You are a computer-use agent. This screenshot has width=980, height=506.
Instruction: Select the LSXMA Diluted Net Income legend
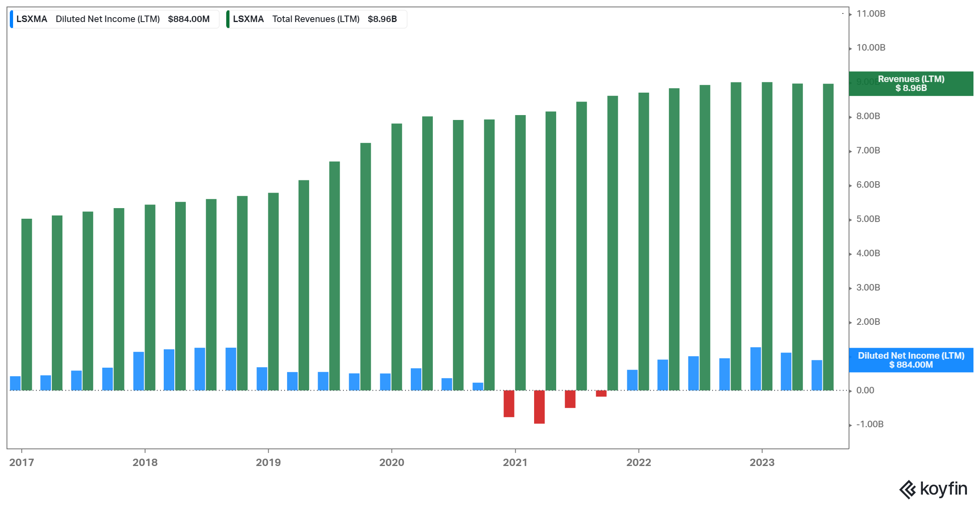(x=114, y=19)
